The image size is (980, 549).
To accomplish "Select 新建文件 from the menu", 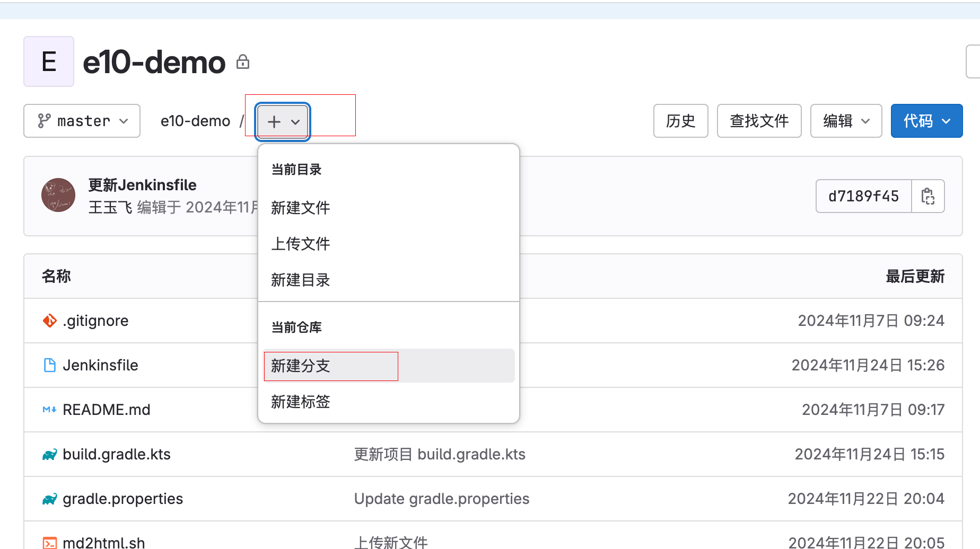I will click(x=301, y=208).
